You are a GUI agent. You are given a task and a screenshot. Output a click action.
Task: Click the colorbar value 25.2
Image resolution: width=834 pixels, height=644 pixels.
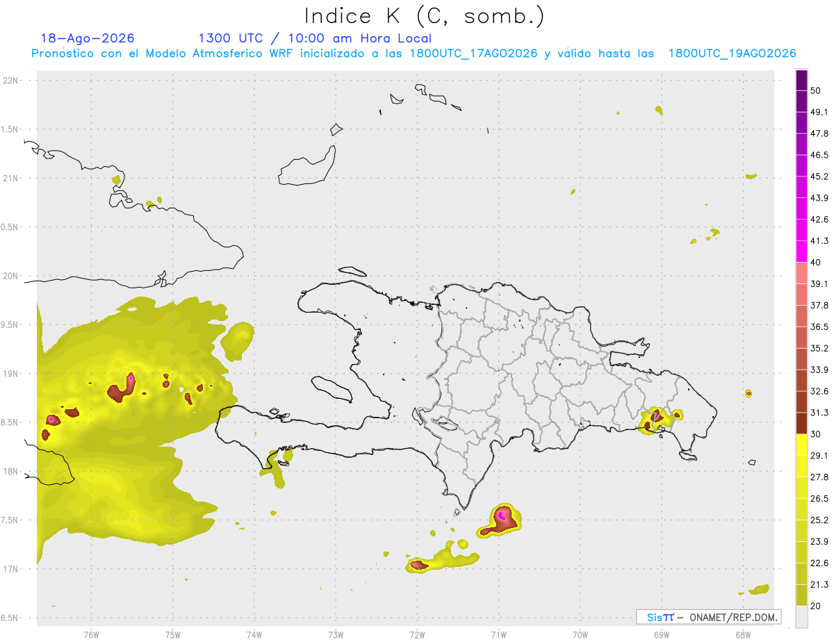(x=819, y=520)
